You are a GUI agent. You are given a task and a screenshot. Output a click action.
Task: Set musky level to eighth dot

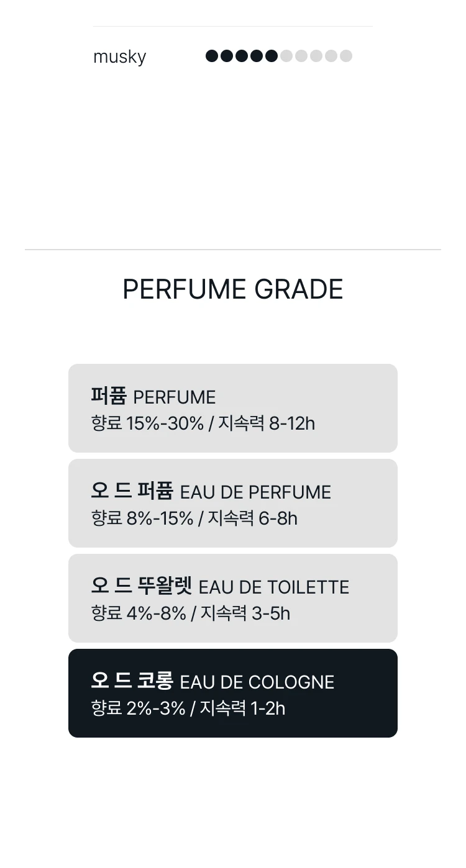[316, 57]
